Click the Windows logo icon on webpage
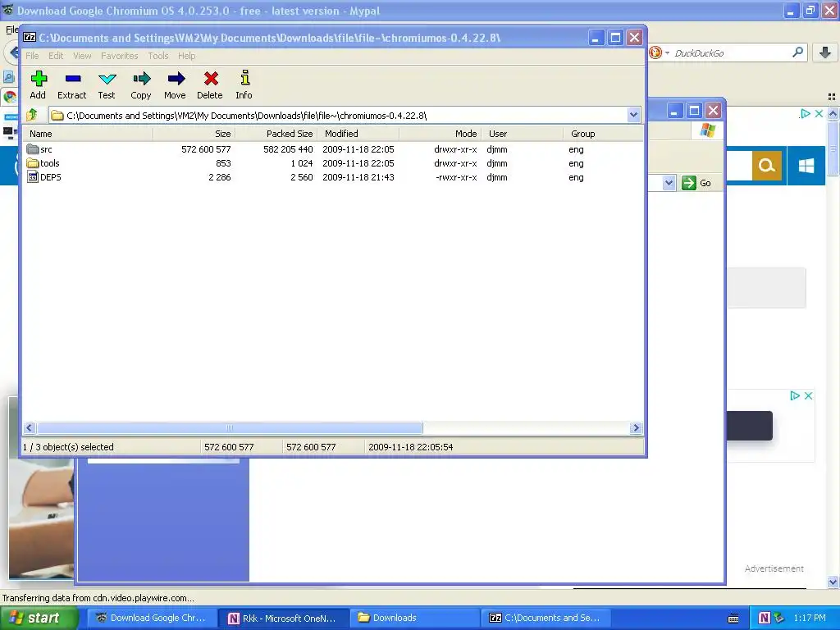 point(806,166)
